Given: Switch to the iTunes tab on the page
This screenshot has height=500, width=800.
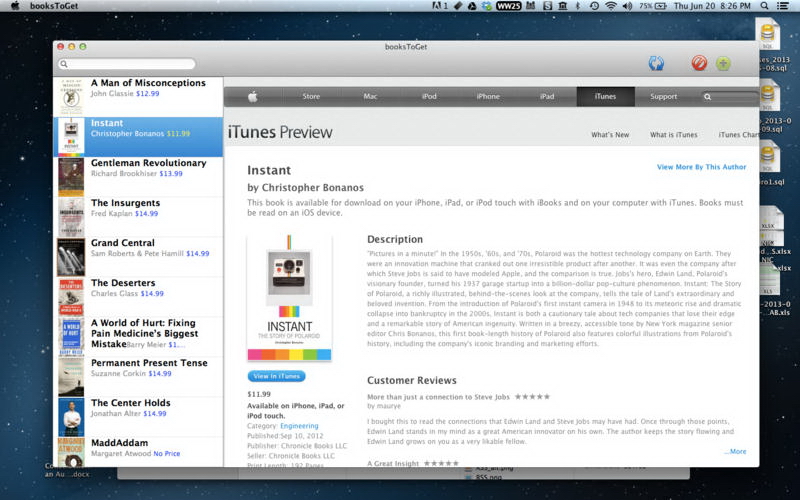Looking at the screenshot, I should pos(605,97).
